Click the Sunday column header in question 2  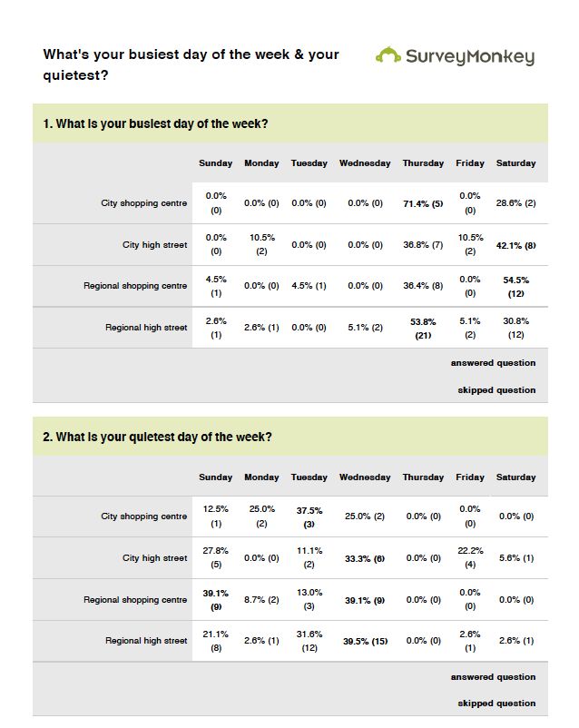click(x=216, y=477)
